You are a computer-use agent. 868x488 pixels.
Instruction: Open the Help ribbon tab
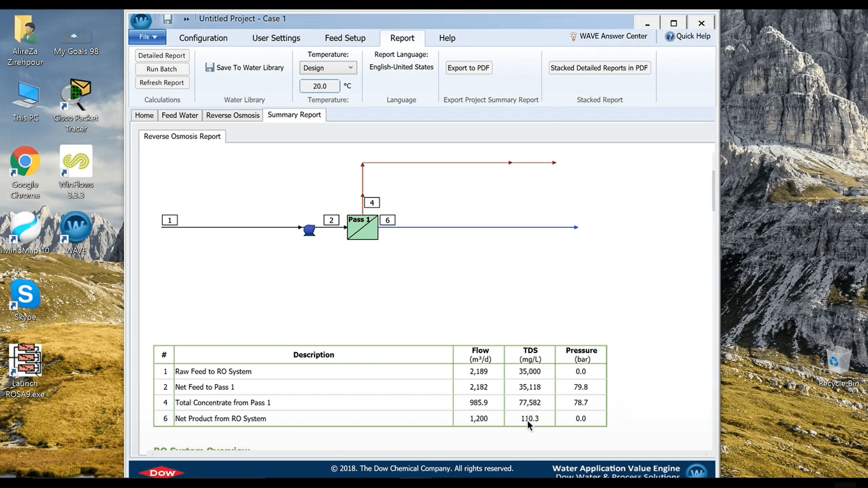447,38
